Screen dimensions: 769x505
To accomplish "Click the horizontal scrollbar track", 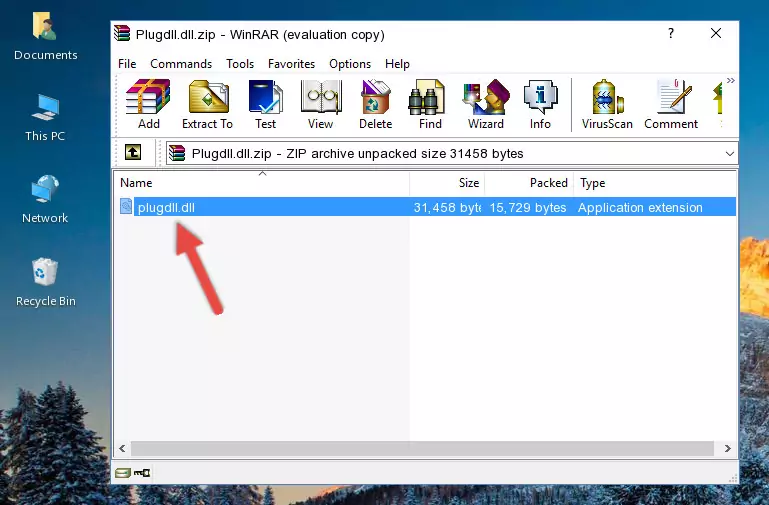I will [x=422, y=448].
